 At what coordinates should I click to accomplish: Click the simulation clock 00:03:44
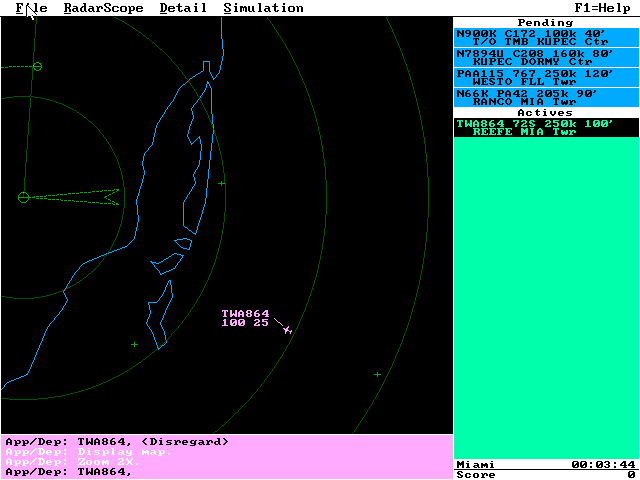pos(603,464)
